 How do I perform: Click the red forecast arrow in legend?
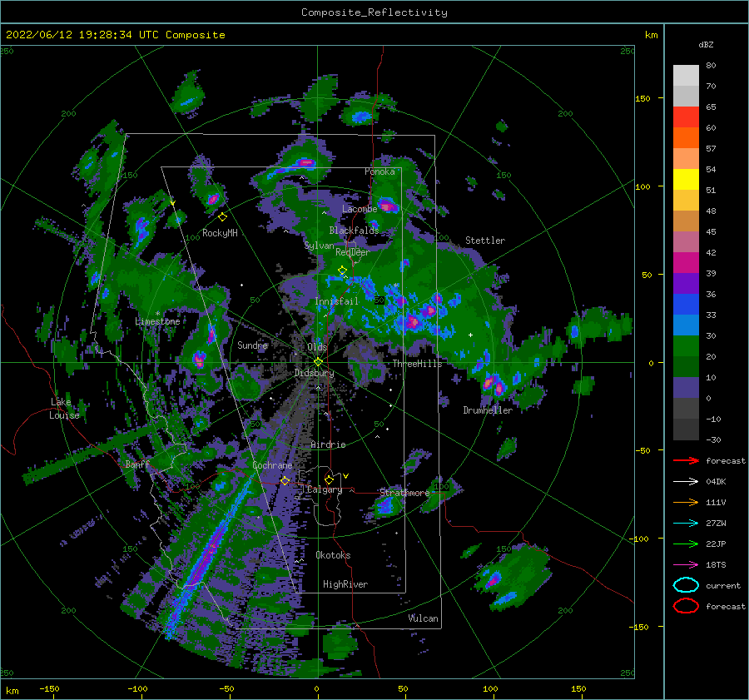(686, 460)
